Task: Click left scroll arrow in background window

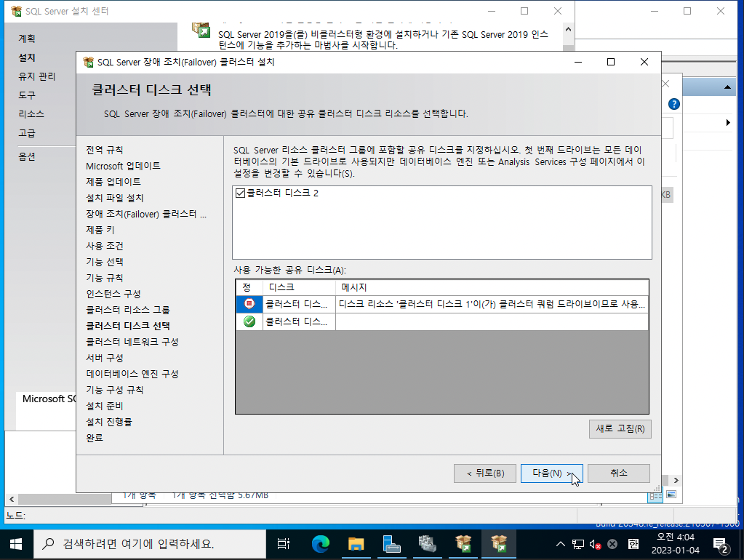Action: click(12, 499)
